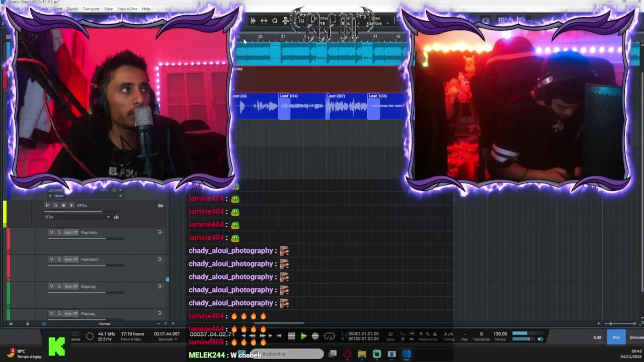The image size is (644, 362).
Task: Mute the RapLay track
Action: point(51,313)
